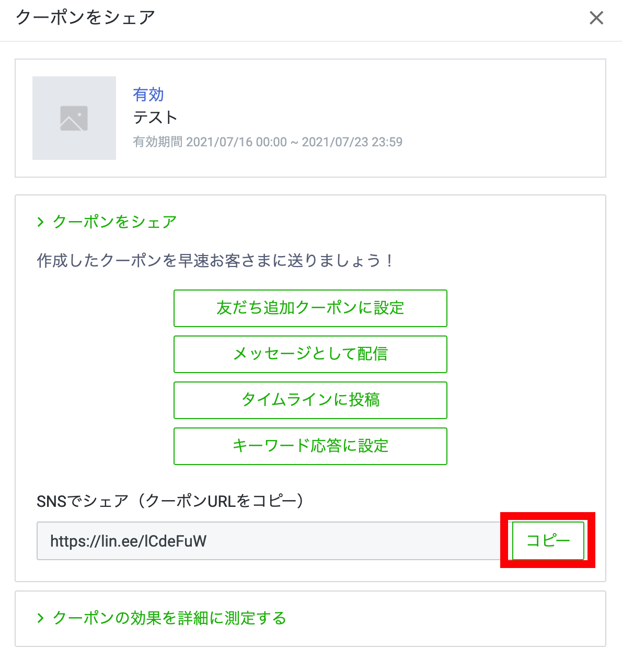This screenshot has height=672, width=622.
Task: Close the クーポンをシェア dialog
Action: (x=596, y=18)
